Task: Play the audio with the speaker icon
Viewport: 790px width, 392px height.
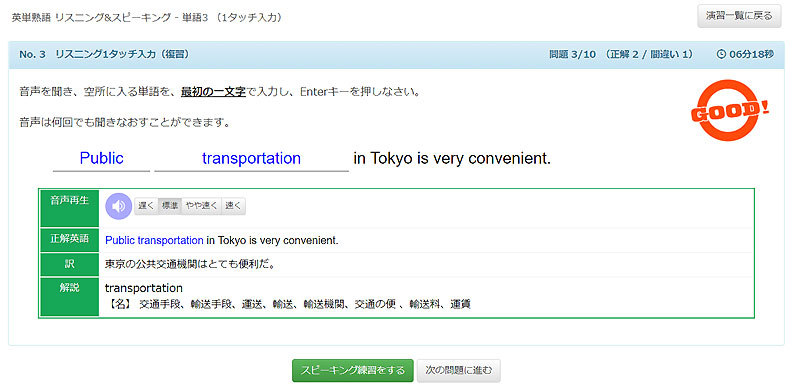Action: pyautogui.click(x=118, y=206)
